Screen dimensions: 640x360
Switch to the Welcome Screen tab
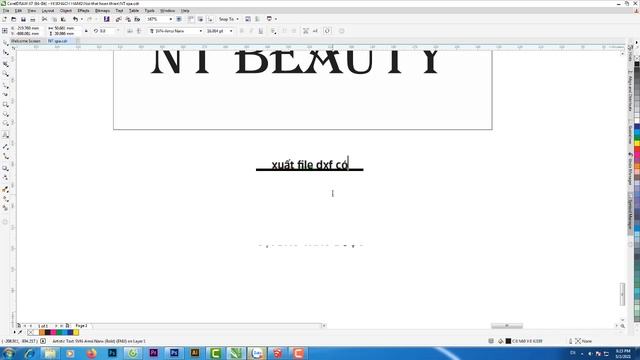(26, 41)
